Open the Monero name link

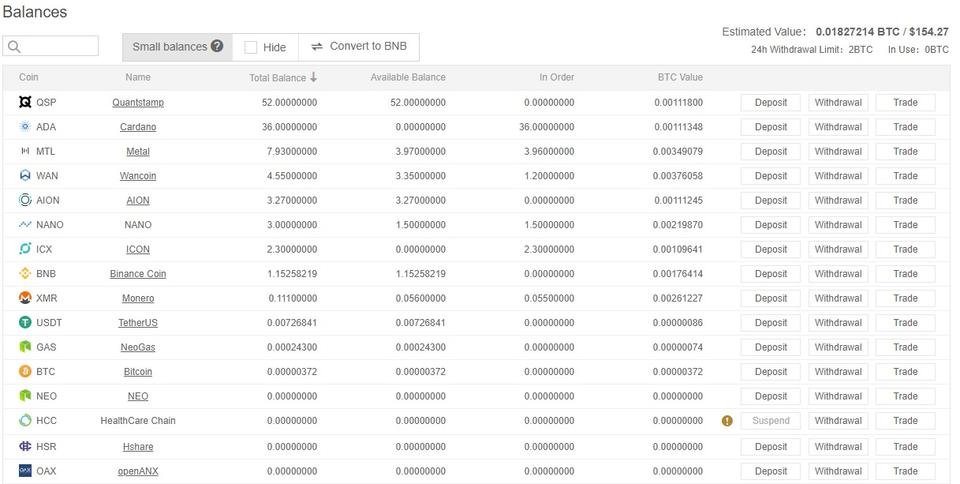[138, 298]
